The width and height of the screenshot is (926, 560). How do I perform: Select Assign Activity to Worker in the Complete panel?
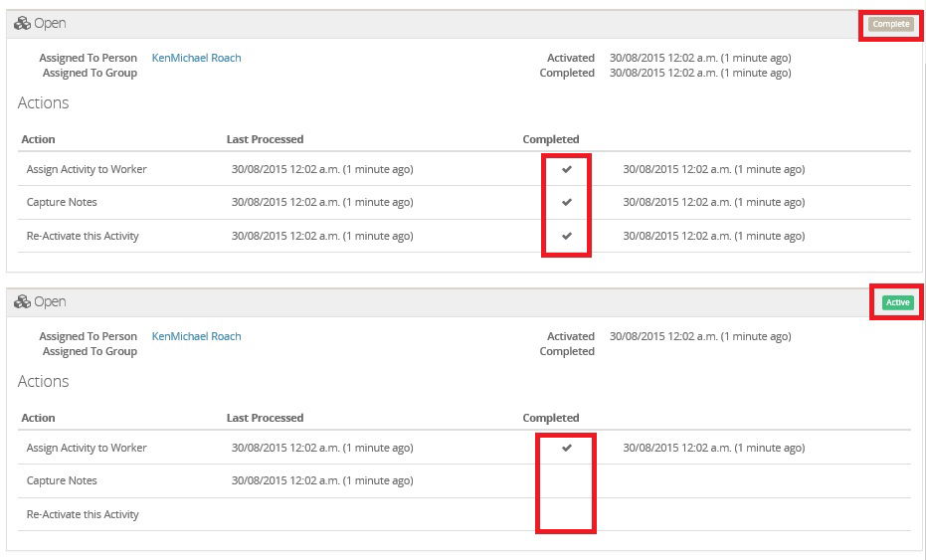87,170
